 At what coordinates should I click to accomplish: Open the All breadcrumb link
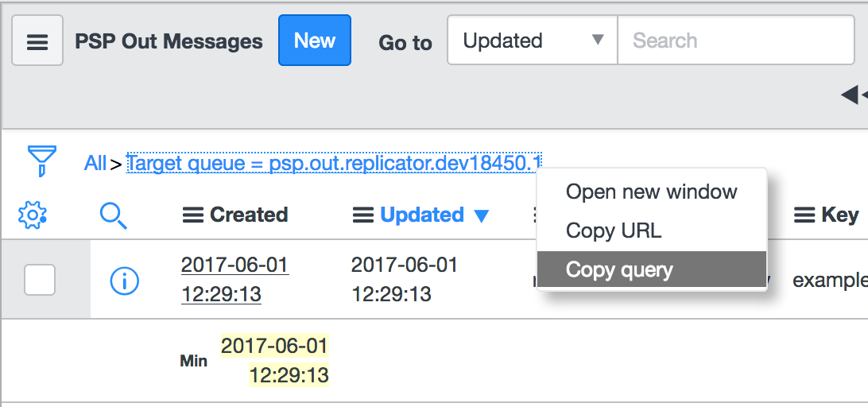[95, 163]
